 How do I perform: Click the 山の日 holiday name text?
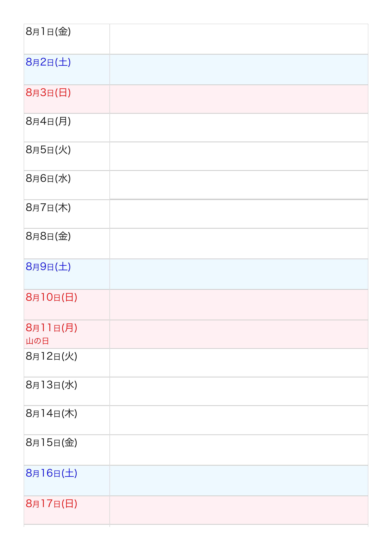click(37, 341)
